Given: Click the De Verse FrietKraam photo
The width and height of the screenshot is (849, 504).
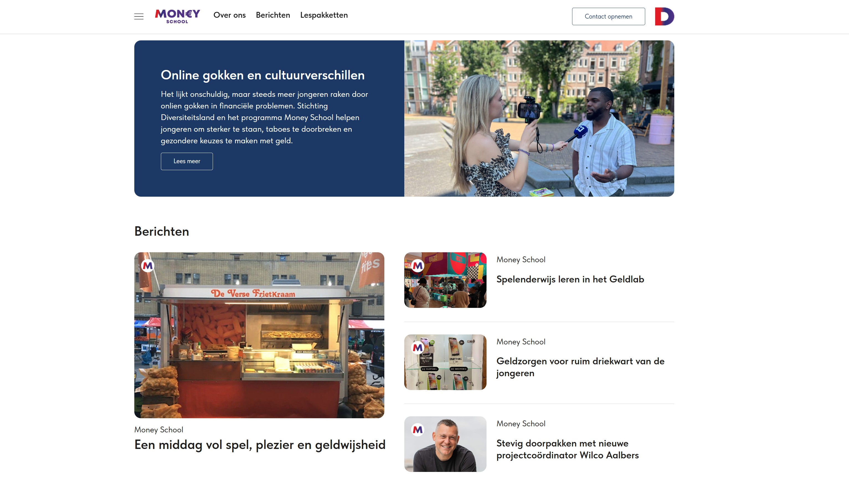Looking at the screenshot, I should (259, 335).
